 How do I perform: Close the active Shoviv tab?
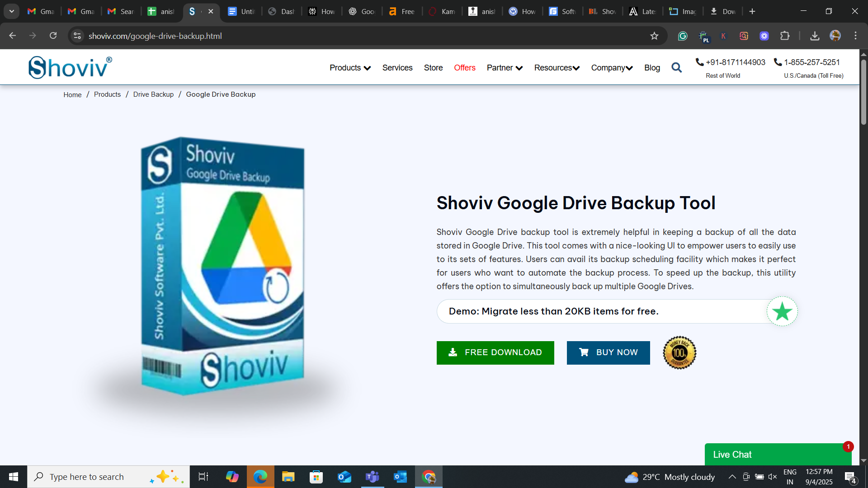pos(211,11)
